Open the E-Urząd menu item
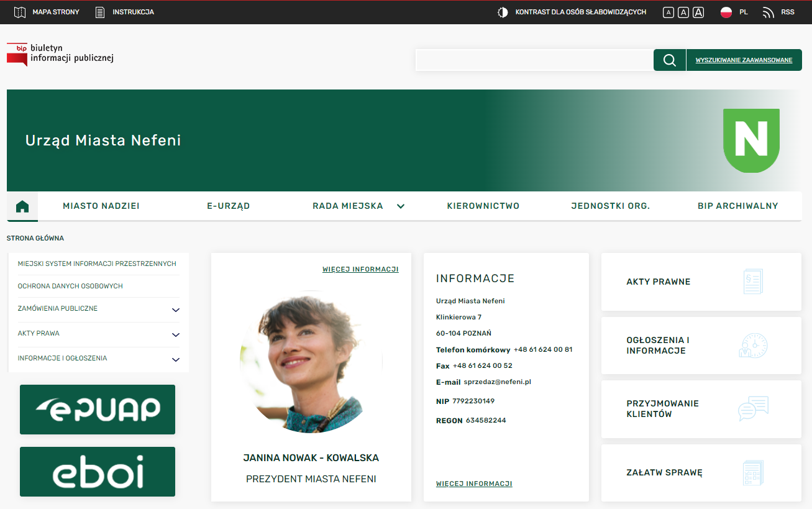The height and width of the screenshot is (509, 812). 229,206
